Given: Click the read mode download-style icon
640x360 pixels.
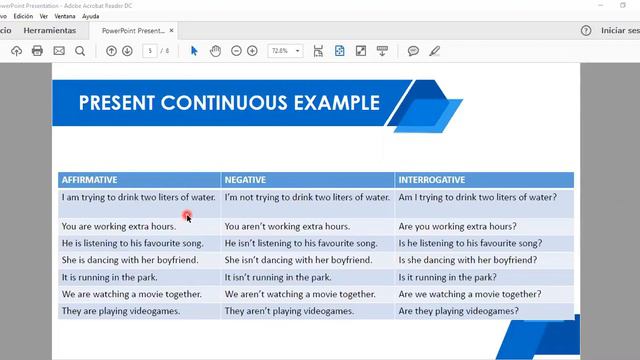Looking at the screenshot, I should tap(382, 51).
